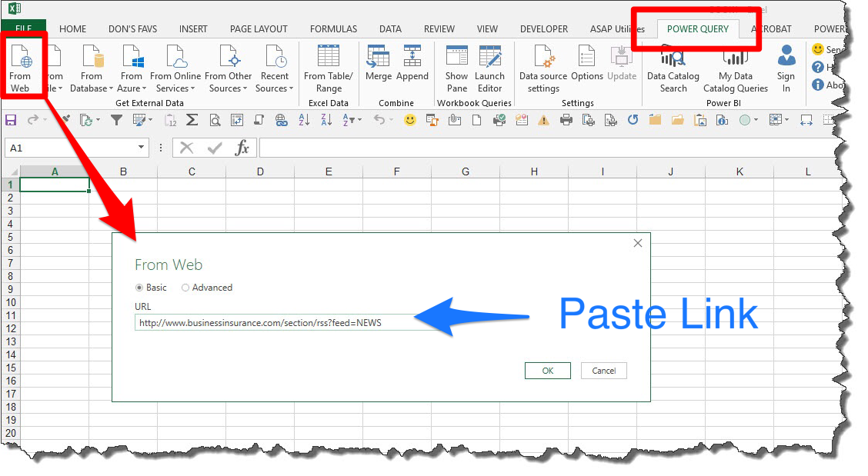Expand From Other Sources options
Image resolution: width=868 pixels, height=476 pixels.
pos(228,68)
